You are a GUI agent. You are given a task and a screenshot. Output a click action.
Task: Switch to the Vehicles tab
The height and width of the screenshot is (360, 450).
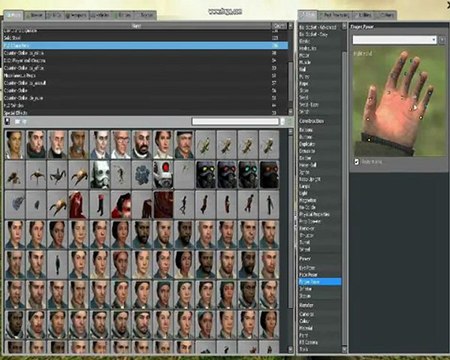coord(101,15)
